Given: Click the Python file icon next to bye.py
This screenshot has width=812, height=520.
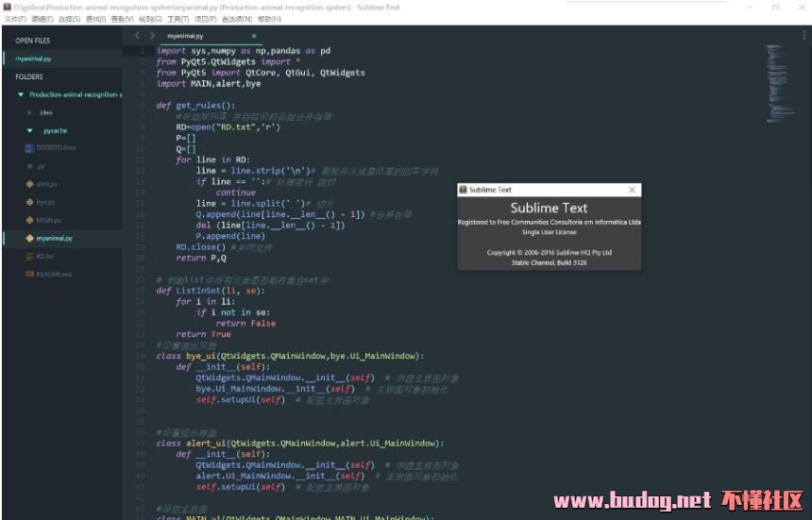Looking at the screenshot, I should coord(29,202).
